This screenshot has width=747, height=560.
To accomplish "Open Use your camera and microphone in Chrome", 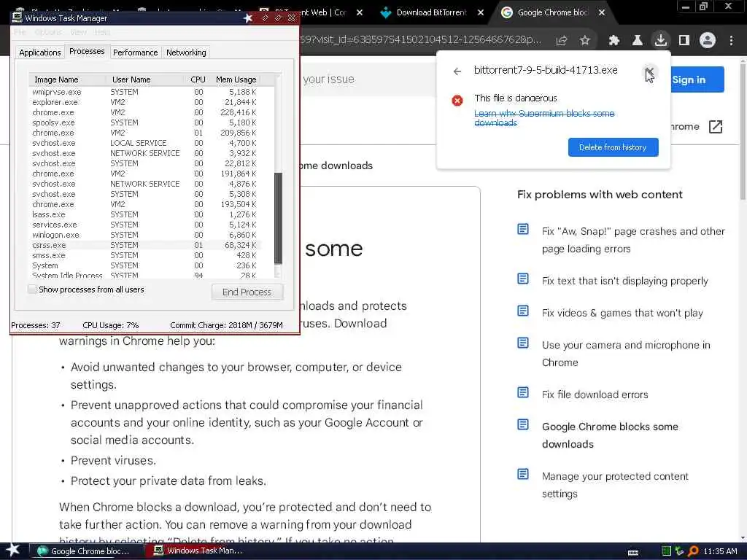I will [626, 354].
